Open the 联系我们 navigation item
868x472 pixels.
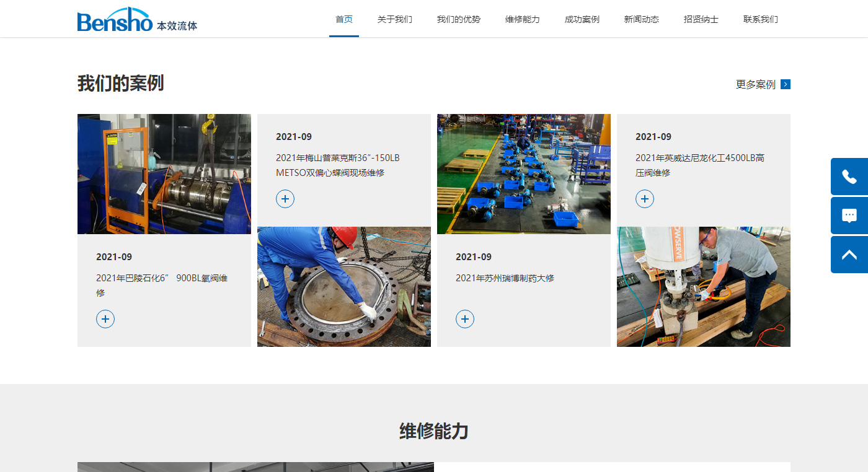[x=760, y=19]
